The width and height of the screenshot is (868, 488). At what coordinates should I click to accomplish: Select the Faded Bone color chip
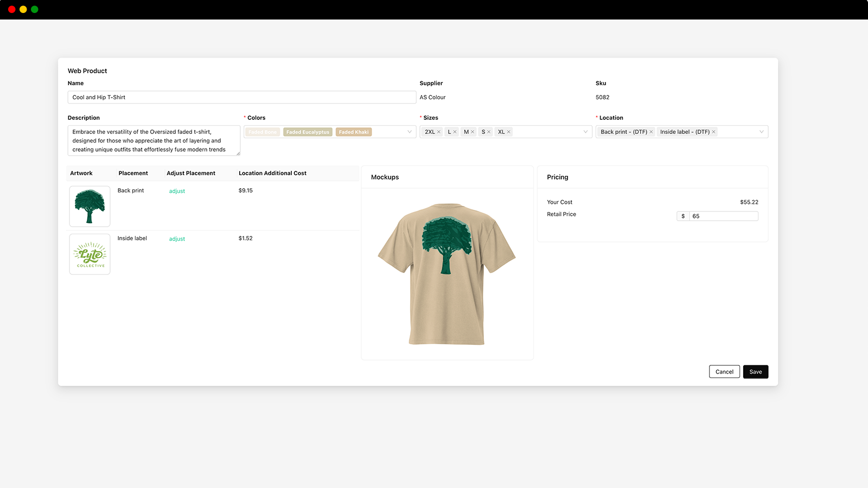pos(261,131)
